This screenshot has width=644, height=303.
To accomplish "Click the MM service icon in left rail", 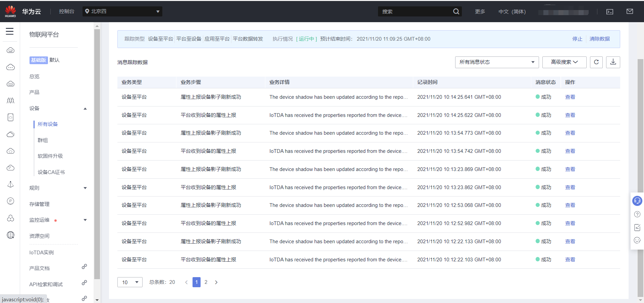I will tap(10, 100).
